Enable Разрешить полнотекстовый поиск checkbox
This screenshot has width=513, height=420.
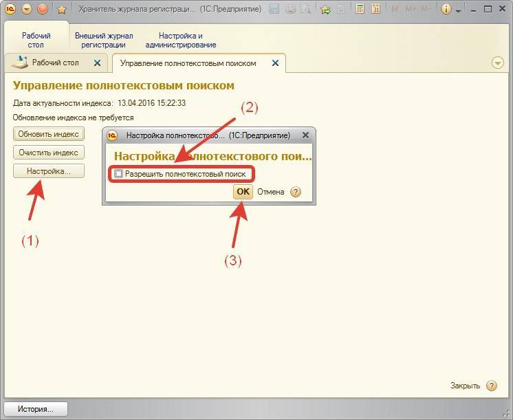click(x=119, y=174)
